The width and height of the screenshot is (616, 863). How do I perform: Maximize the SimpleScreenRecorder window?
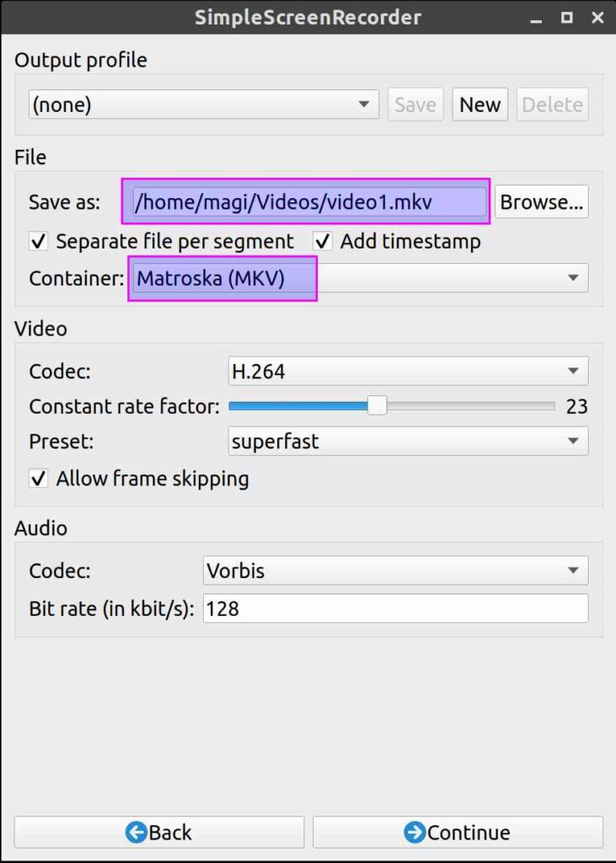[567, 17]
